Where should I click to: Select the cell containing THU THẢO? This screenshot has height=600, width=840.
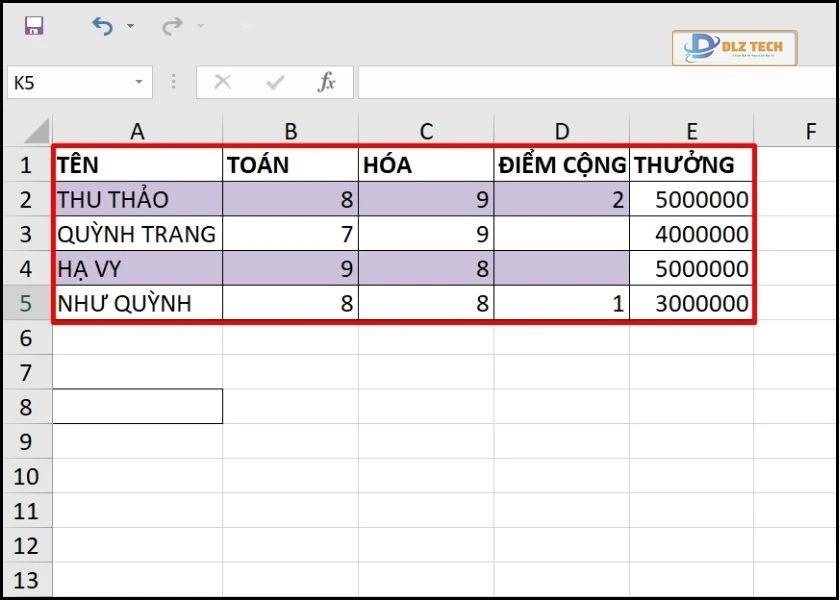(x=137, y=199)
